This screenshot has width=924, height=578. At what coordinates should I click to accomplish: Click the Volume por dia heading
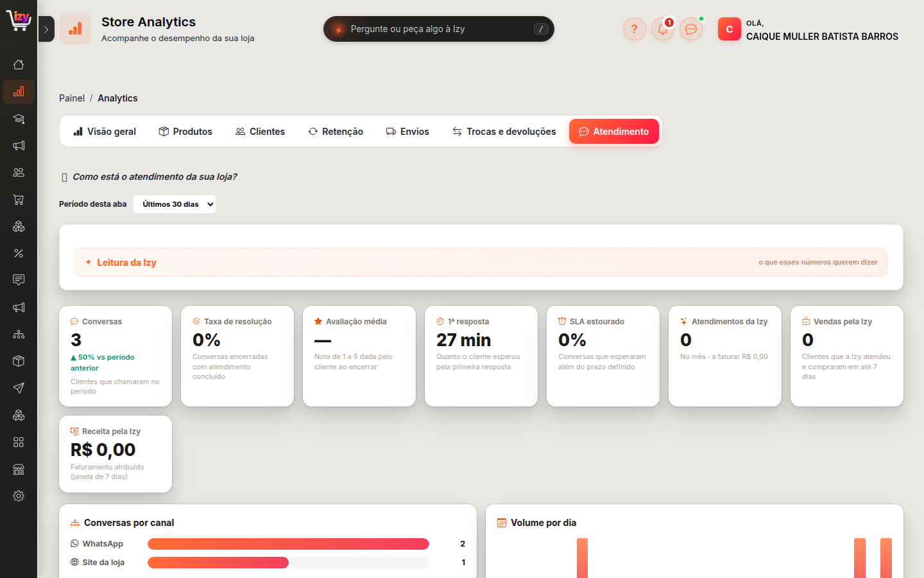coord(543,523)
